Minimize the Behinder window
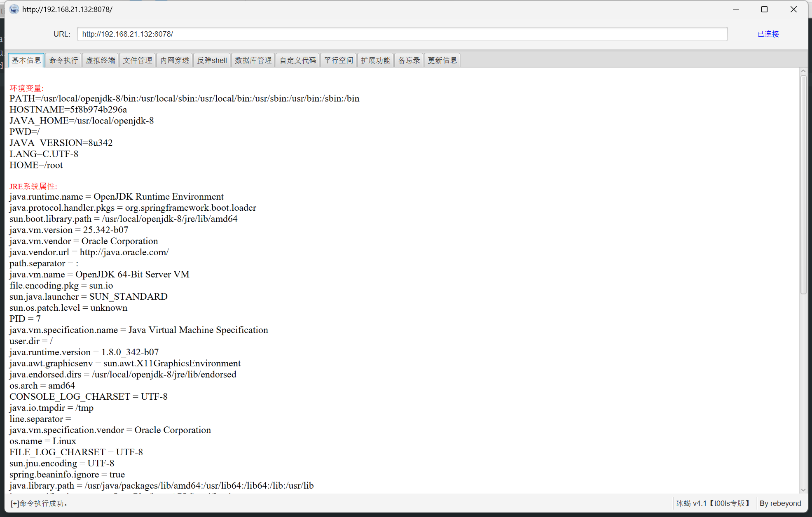 [x=736, y=9]
